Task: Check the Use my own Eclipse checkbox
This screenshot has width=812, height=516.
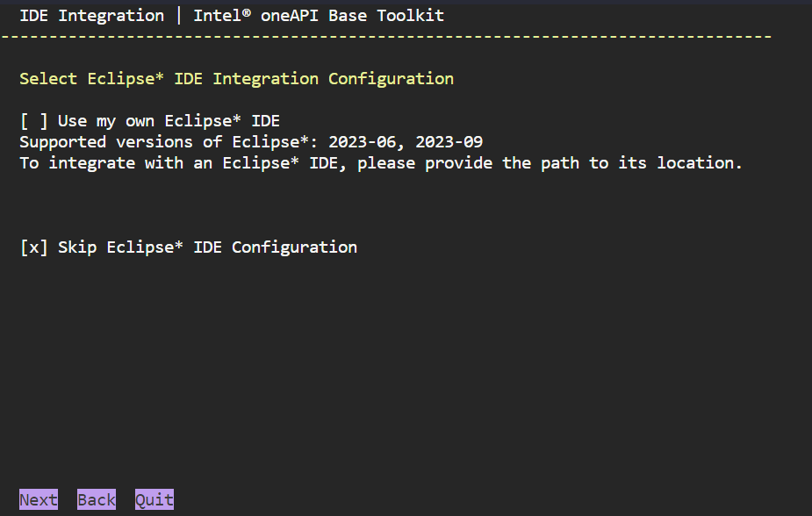Action: click(x=33, y=121)
